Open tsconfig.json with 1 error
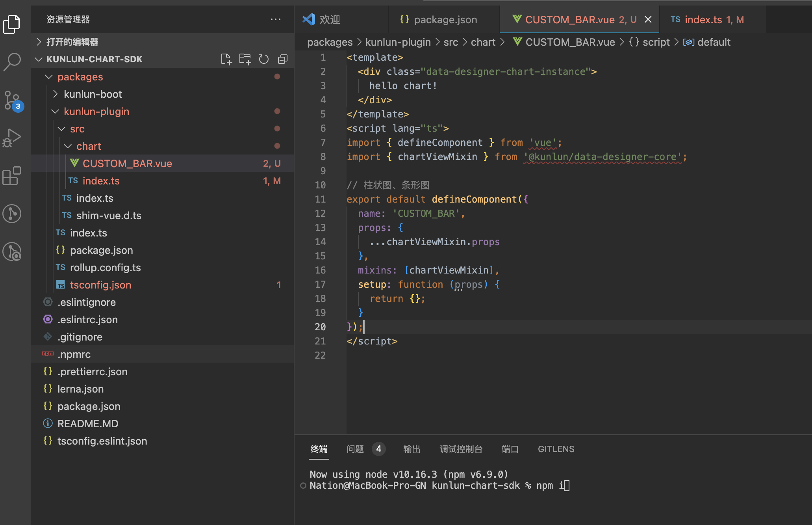Screen dimensions: 812x525 [162, 285]
